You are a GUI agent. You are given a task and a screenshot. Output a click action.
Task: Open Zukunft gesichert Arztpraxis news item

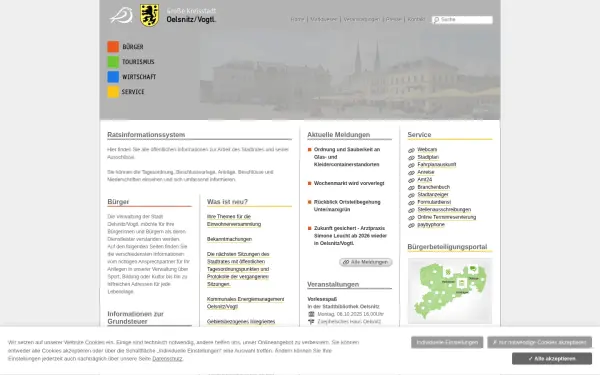351,236
